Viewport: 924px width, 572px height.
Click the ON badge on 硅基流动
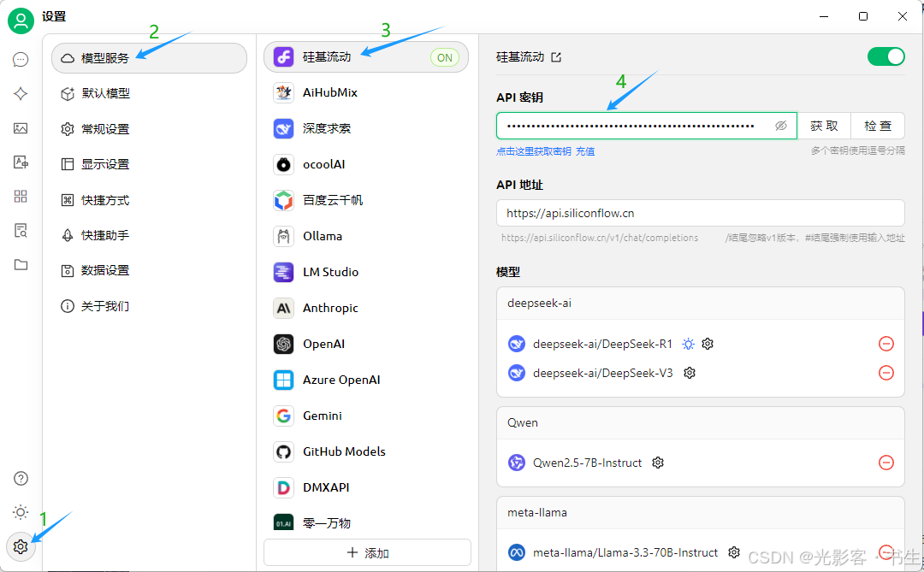[x=445, y=58]
